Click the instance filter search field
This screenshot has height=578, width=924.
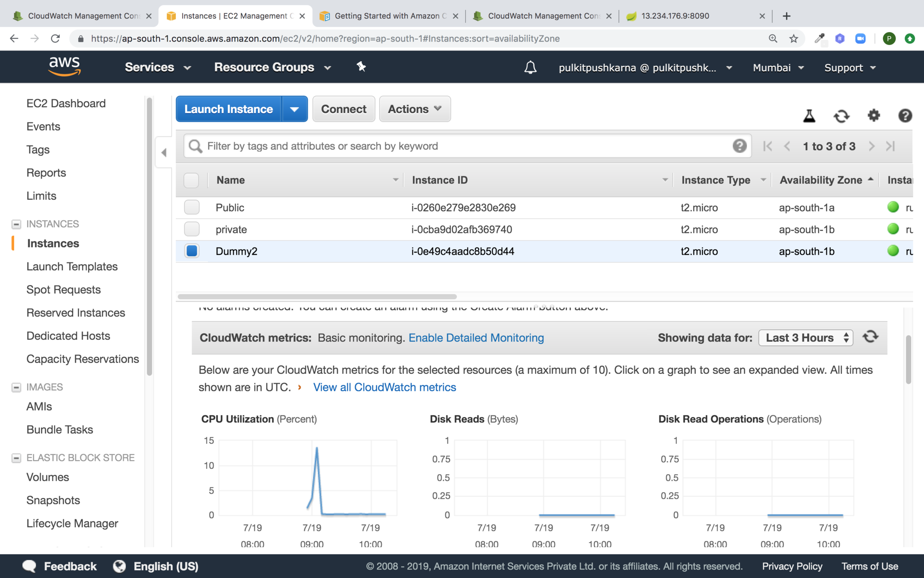tap(466, 146)
